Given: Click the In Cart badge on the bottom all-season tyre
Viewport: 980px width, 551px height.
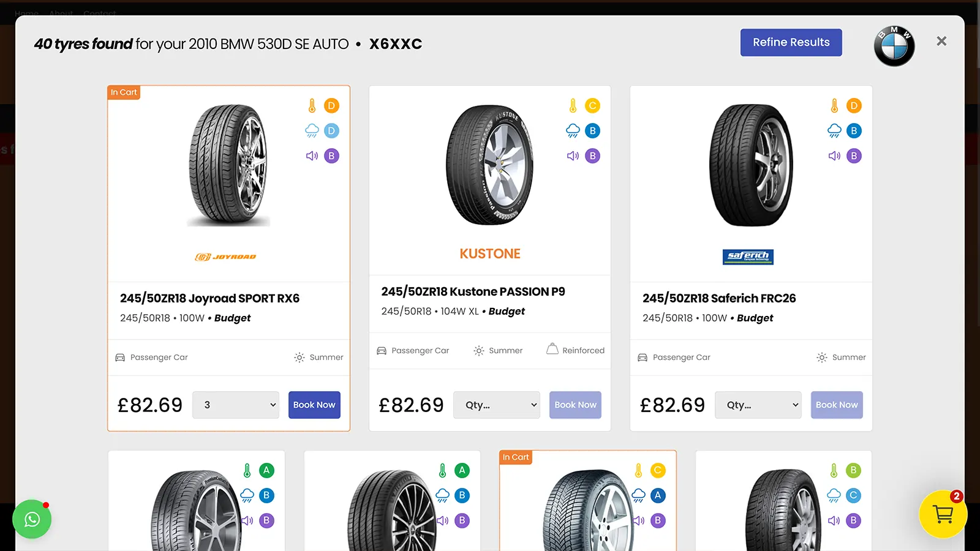Looking at the screenshot, I should point(516,457).
